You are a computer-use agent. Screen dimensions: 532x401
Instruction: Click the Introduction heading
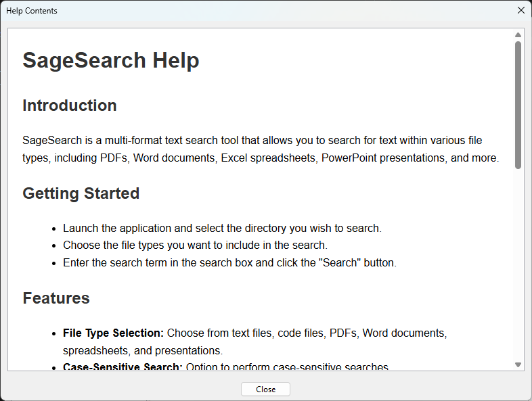point(69,105)
